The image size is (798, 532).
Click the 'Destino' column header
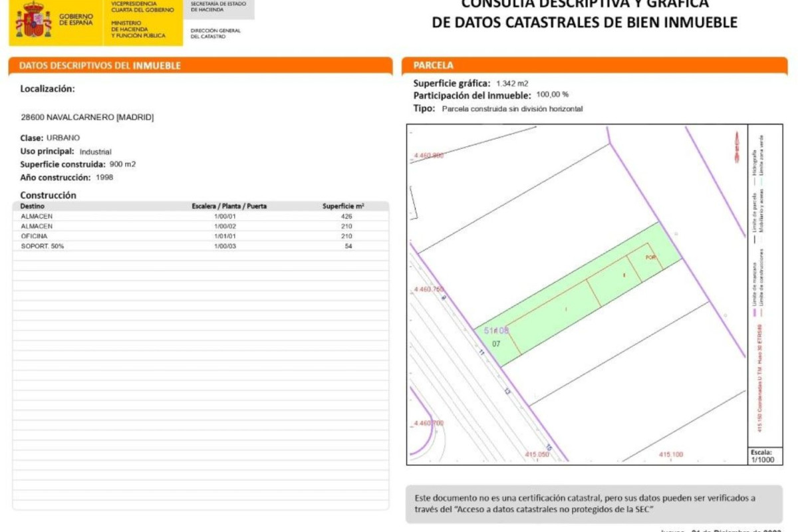tap(33, 206)
